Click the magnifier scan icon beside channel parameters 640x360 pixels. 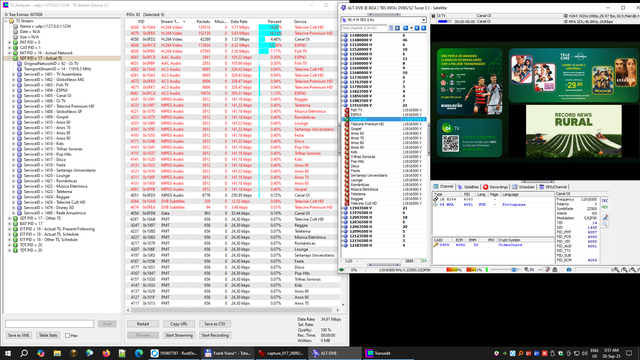click(x=605, y=224)
